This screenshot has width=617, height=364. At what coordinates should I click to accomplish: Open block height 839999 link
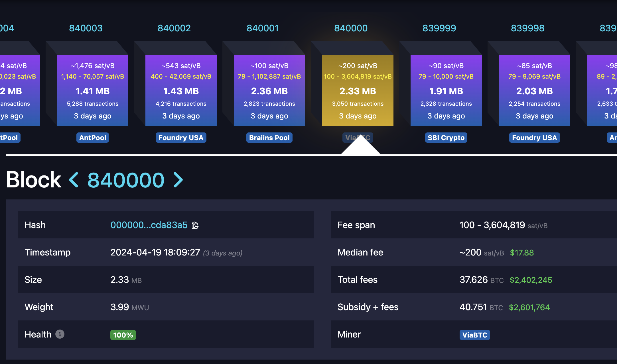click(x=439, y=28)
